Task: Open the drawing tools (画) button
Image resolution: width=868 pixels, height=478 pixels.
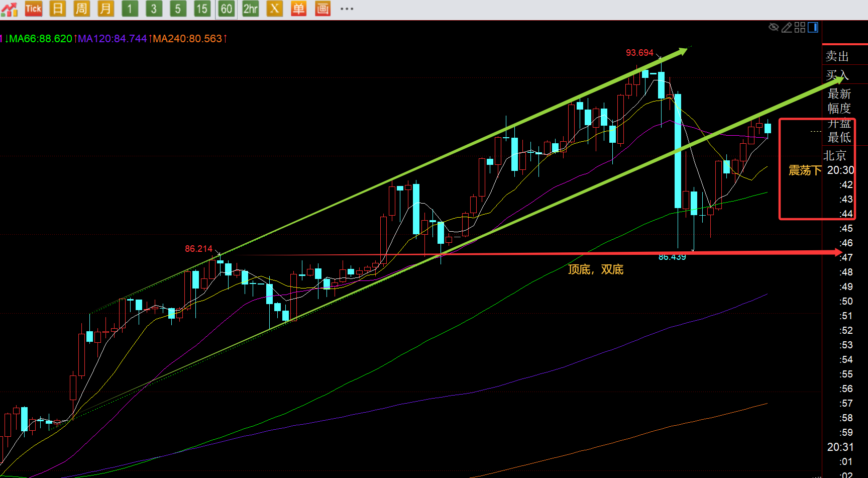Action: 322,9
